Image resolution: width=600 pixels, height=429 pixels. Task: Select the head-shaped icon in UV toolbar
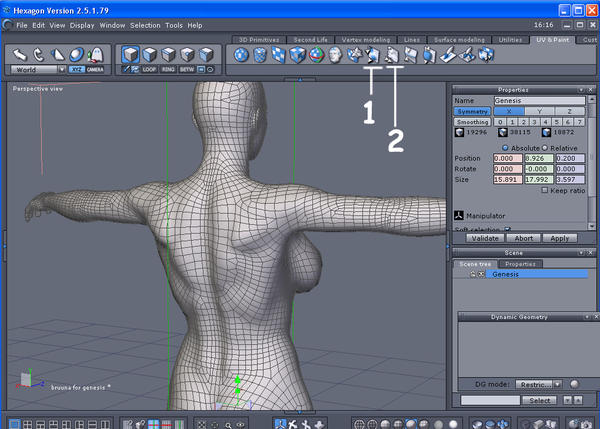point(335,54)
